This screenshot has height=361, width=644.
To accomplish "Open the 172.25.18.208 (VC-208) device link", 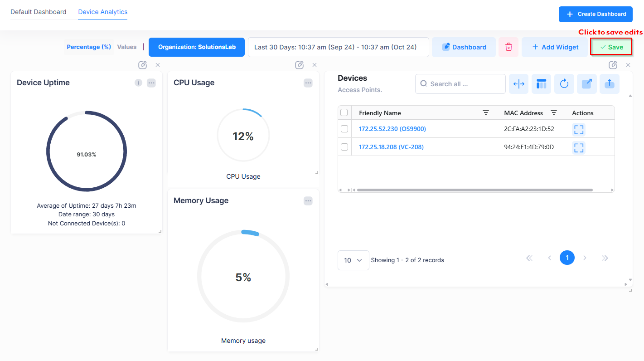I will point(391,147).
